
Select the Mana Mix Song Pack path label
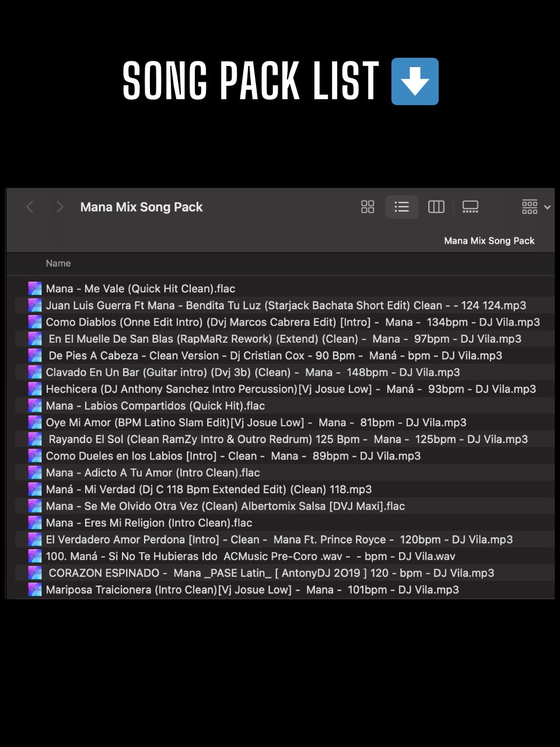point(489,240)
